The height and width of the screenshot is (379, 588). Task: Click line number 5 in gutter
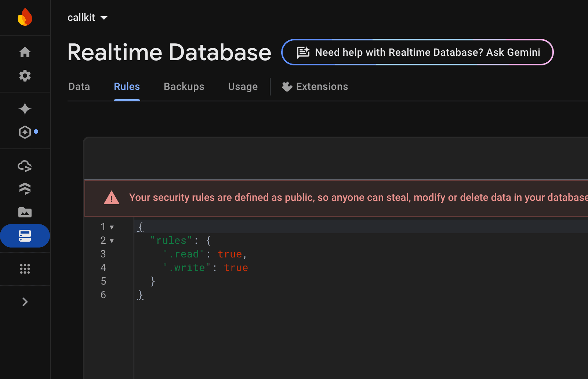click(103, 281)
